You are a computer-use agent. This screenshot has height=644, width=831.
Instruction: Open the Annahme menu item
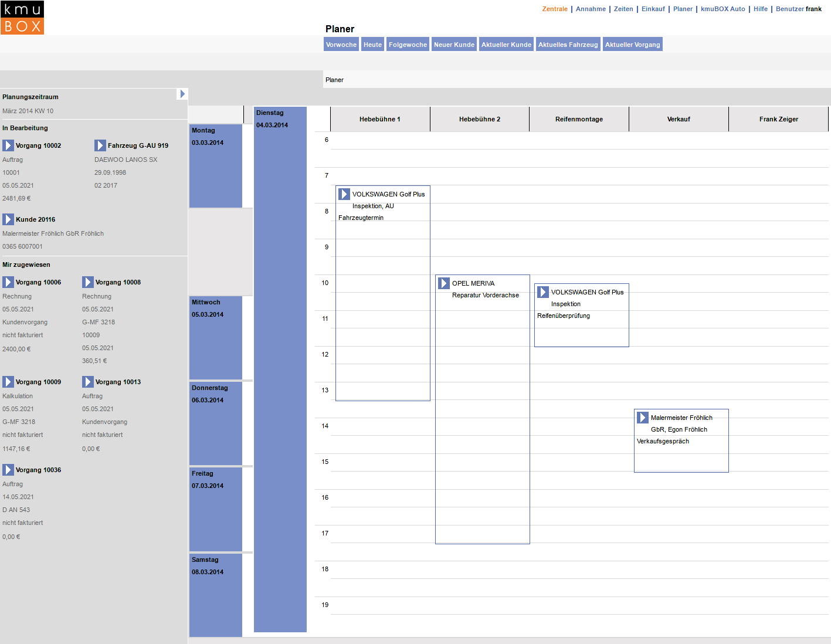(591, 9)
